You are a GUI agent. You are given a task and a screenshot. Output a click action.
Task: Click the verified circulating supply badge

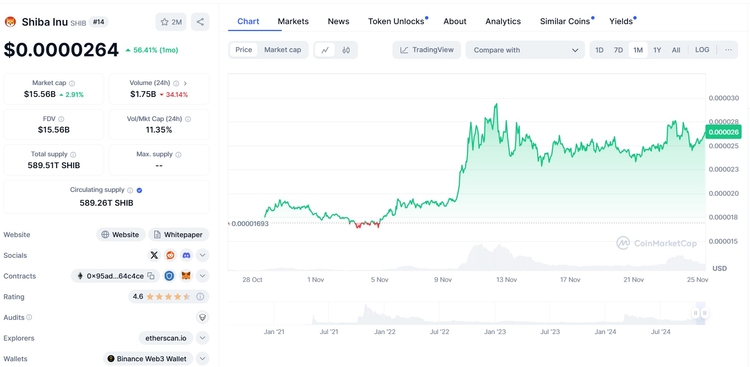pos(139,190)
